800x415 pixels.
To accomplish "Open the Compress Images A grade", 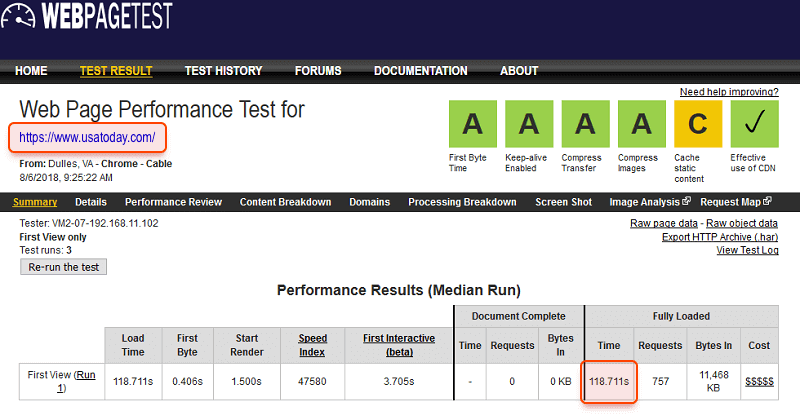I will tap(642, 124).
